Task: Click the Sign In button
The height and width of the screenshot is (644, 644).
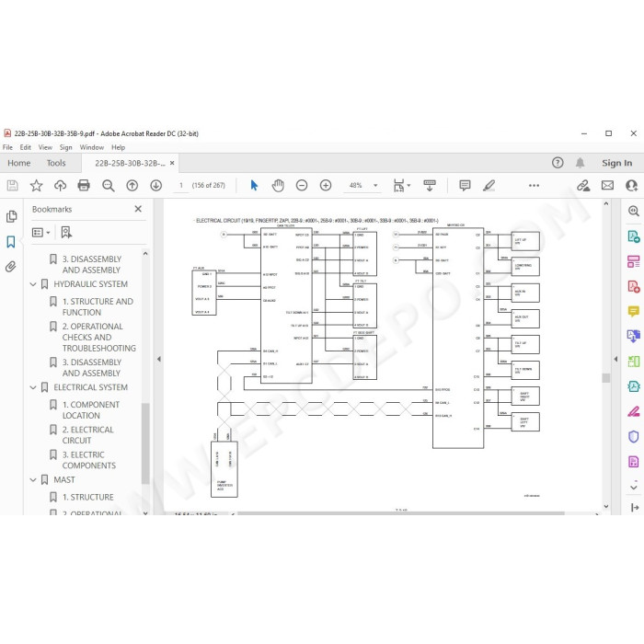Action: pos(617,163)
